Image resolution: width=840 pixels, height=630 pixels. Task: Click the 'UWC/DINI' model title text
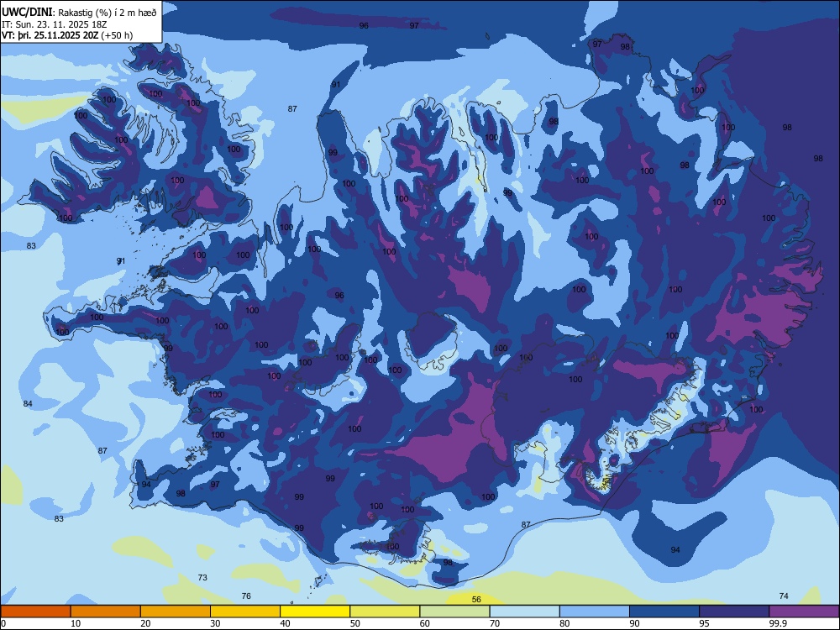tap(28, 13)
